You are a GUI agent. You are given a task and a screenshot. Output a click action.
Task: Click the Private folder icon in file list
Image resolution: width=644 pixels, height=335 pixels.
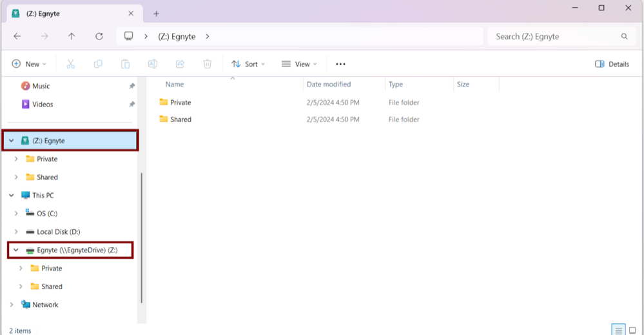pos(164,102)
